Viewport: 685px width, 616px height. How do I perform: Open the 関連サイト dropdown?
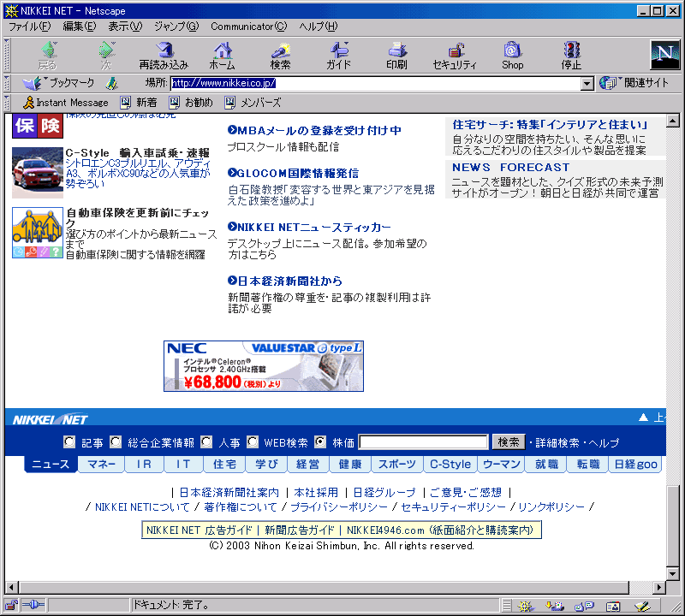tap(634, 82)
